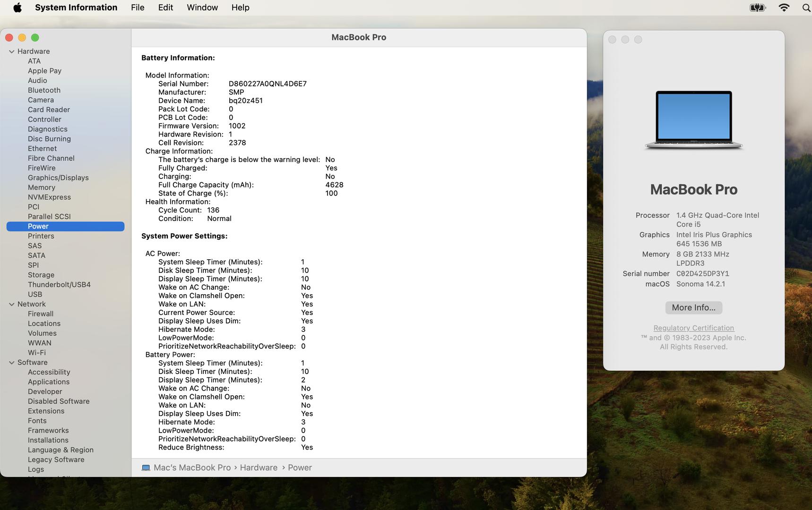Select Fibre Channel in the sidebar
Screen dimensions: 812x510
click(x=51, y=158)
